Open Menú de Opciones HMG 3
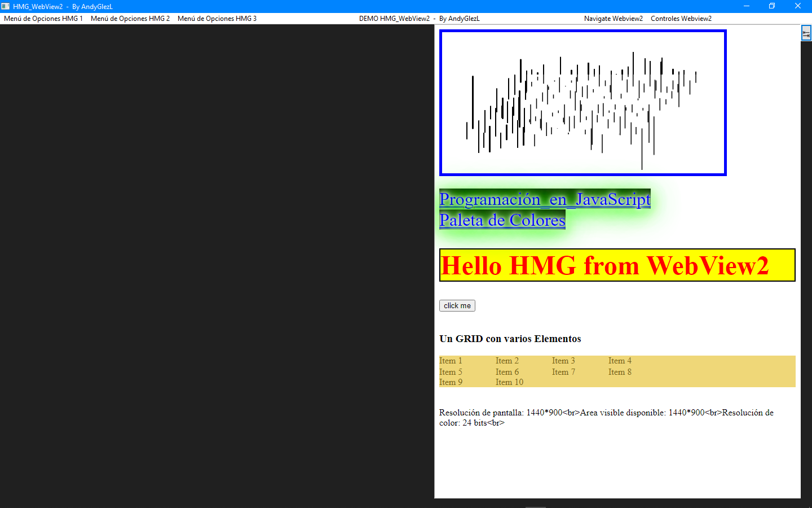The image size is (812, 508). point(217,19)
